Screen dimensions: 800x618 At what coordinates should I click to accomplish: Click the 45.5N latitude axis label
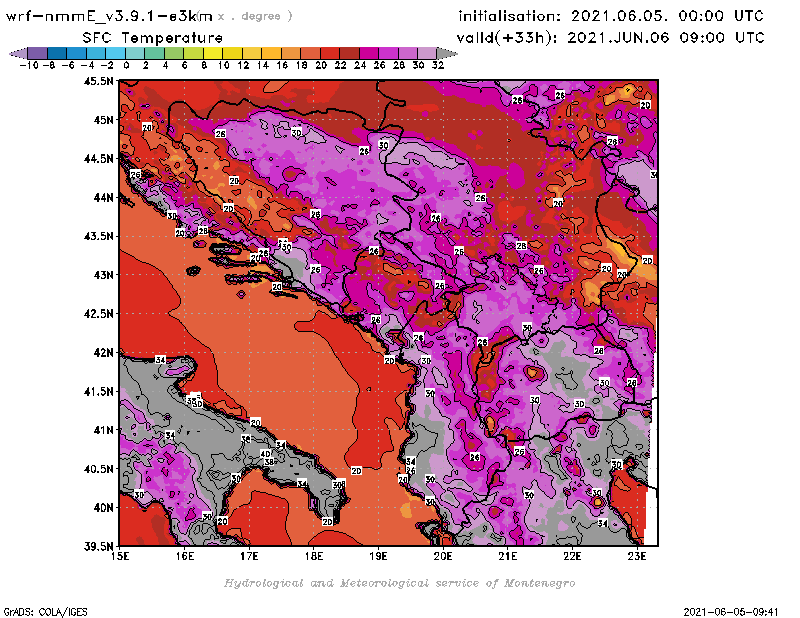[98, 81]
